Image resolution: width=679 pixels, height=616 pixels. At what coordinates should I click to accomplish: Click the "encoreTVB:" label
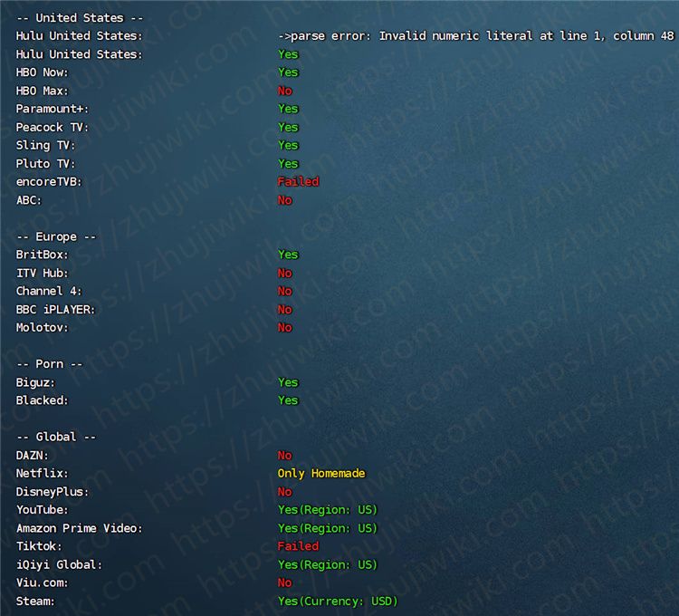point(49,181)
